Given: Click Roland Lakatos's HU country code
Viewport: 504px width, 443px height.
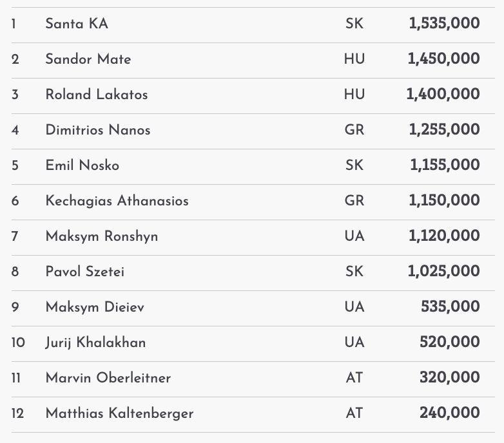Looking at the screenshot, I should [354, 95].
